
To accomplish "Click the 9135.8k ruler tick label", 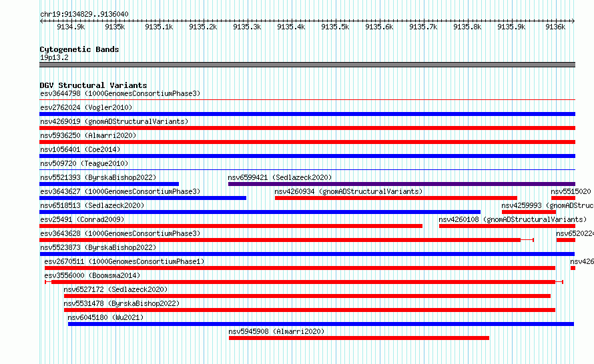I will point(467,27).
